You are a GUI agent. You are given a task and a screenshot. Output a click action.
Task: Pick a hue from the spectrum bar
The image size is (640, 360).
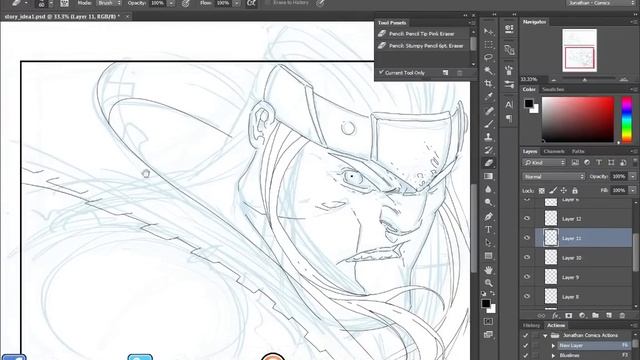coord(627,120)
